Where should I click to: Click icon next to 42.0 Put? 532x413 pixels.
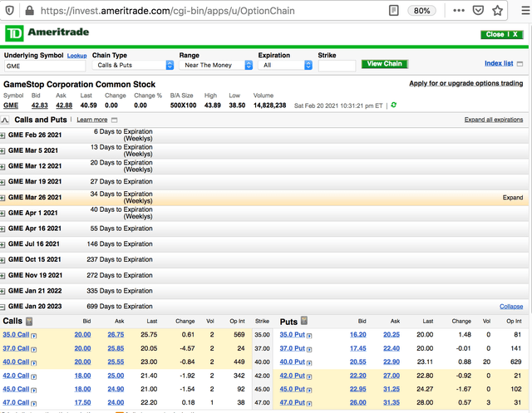(309, 376)
